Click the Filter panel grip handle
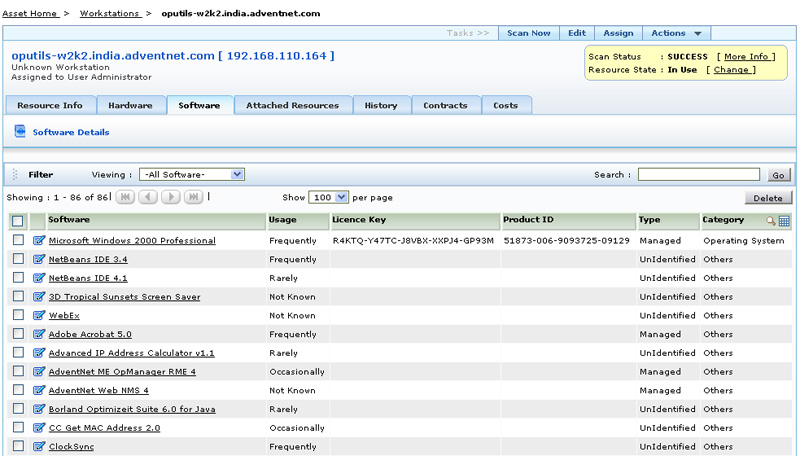 click(15, 174)
